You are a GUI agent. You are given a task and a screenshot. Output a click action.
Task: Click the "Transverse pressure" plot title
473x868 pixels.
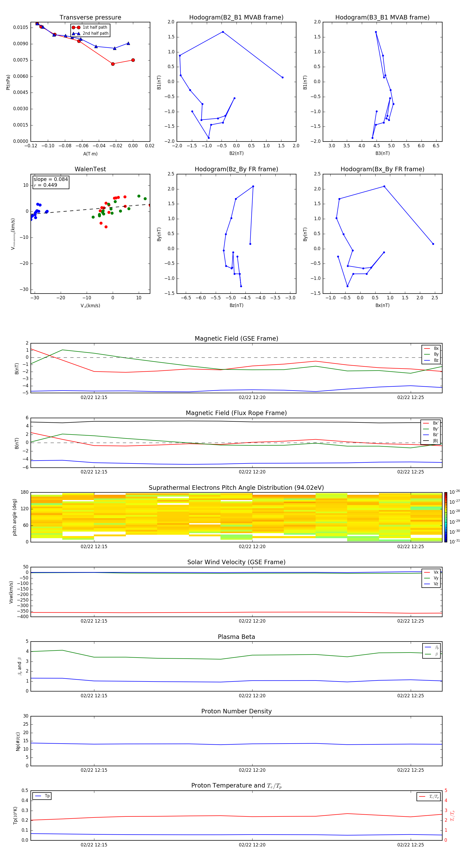click(x=90, y=17)
